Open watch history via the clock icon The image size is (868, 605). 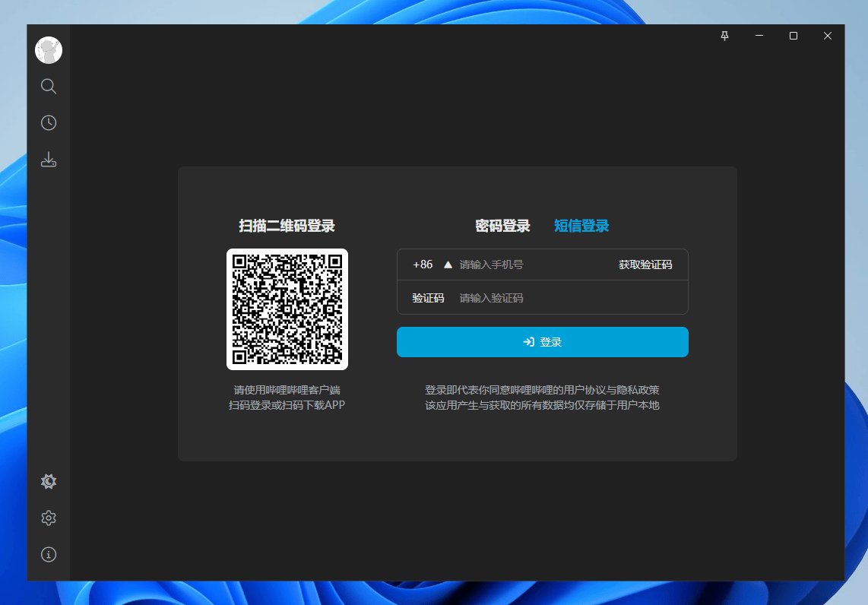click(x=49, y=122)
